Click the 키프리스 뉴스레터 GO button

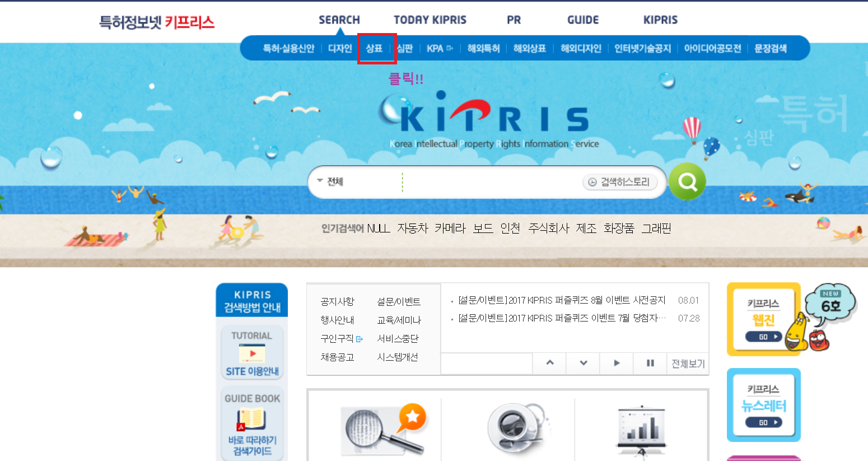[x=763, y=422]
